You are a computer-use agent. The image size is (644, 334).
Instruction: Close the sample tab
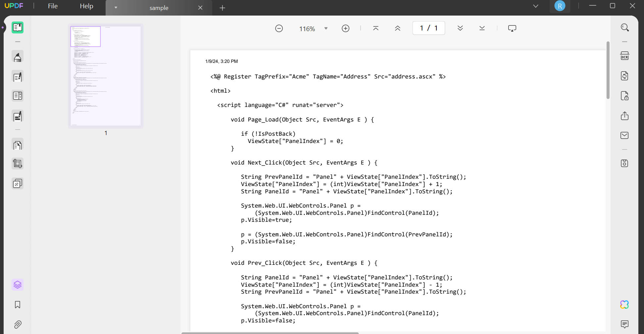tap(200, 8)
